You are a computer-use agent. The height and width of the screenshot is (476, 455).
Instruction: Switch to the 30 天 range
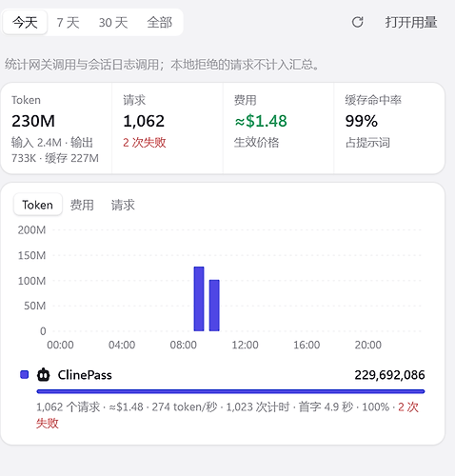(x=113, y=23)
